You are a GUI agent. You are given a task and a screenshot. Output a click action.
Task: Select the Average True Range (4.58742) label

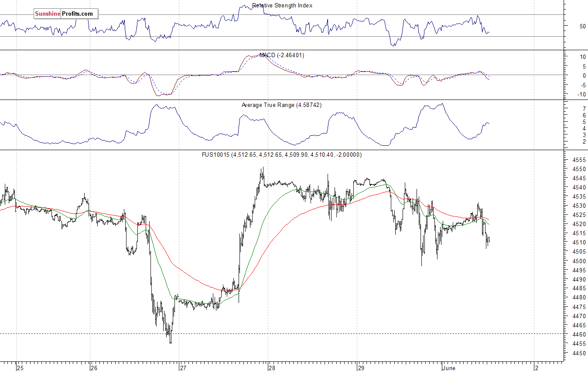click(281, 105)
